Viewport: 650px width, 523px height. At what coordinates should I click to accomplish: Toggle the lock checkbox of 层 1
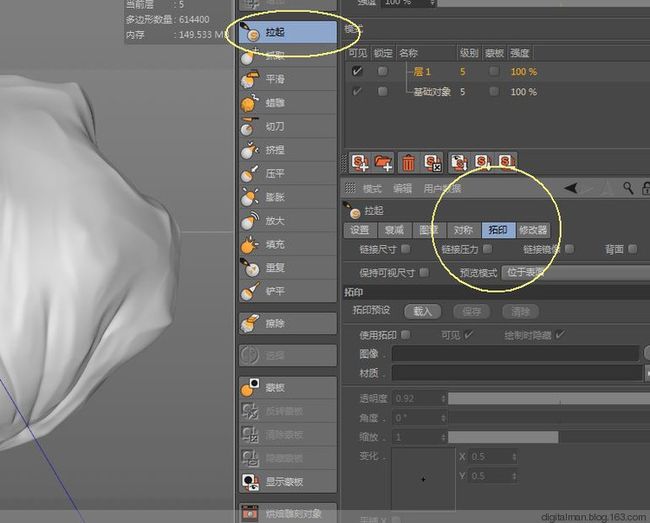tap(382, 71)
